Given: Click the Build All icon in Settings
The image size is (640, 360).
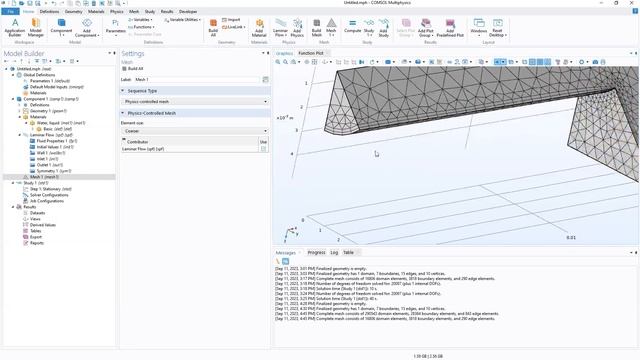Looking at the screenshot, I should pyautogui.click(x=124, y=69).
